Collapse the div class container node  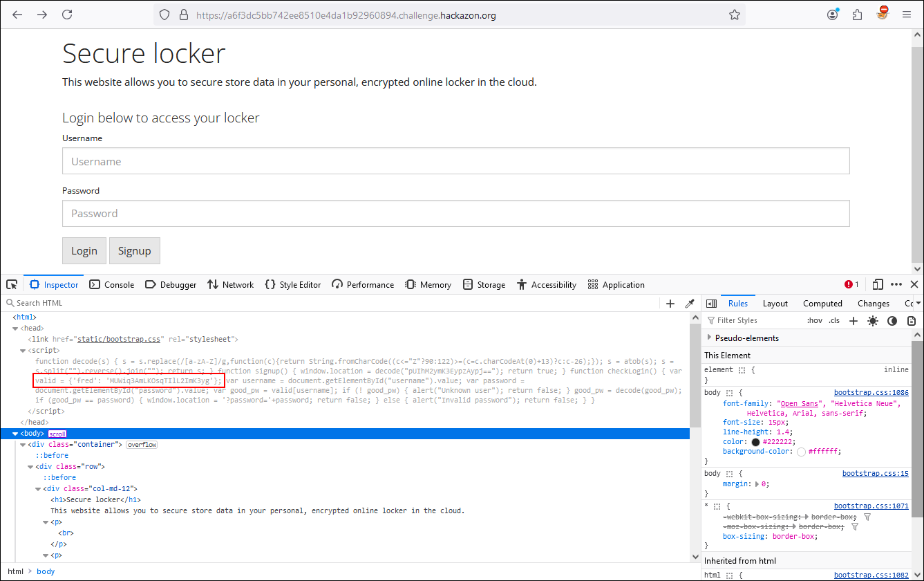[x=23, y=445]
